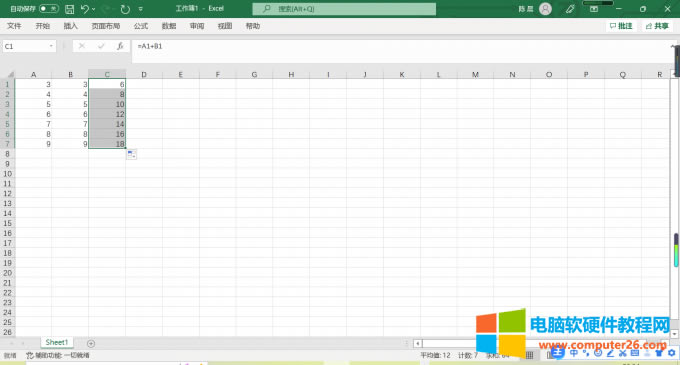Click the pen drawing icon in title bar

pyautogui.click(x=570, y=9)
